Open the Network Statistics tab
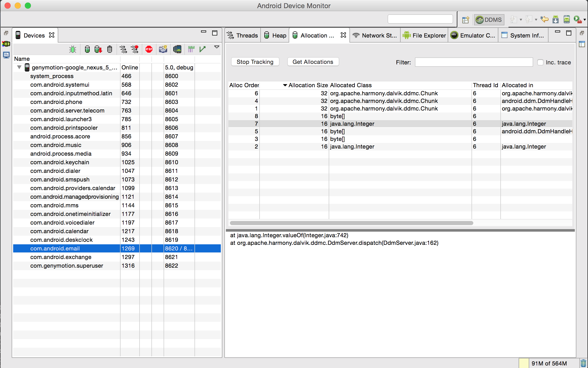The image size is (588, 368). [x=375, y=35]
